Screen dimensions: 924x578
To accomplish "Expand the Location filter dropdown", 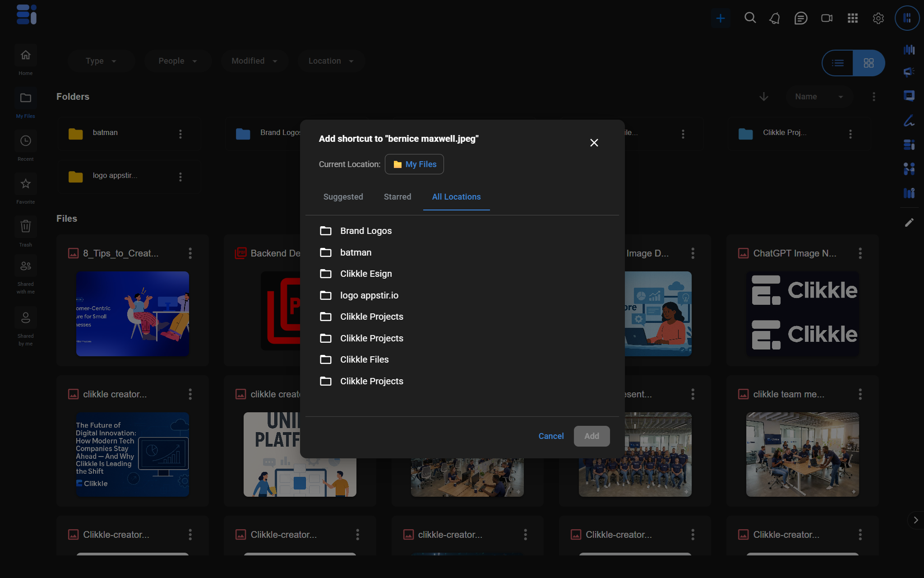I will (331, 61).
